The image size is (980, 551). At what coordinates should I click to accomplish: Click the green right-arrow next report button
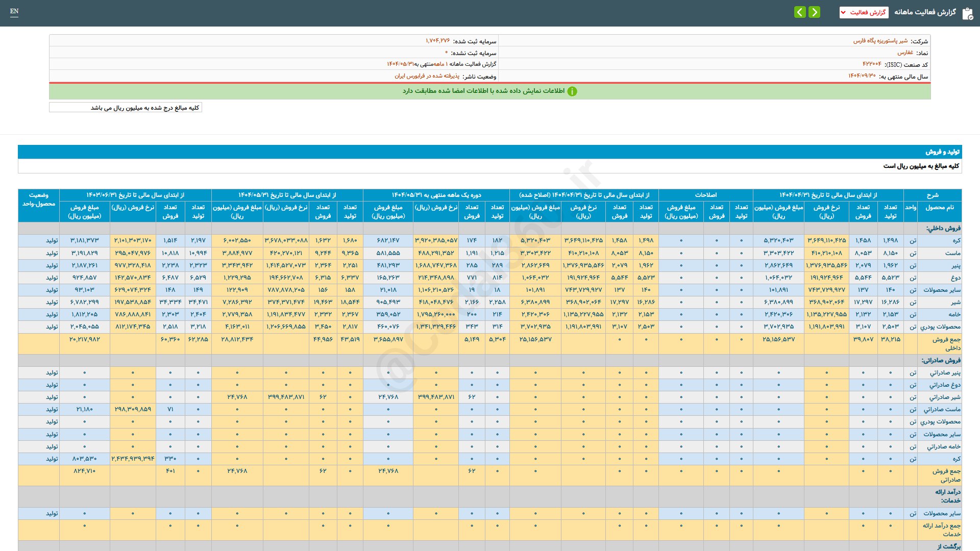coord(814,12)
